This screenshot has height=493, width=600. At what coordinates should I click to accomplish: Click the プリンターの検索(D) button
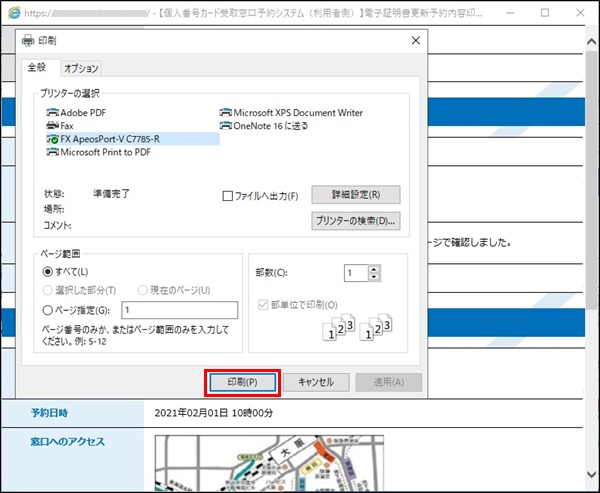355,221
